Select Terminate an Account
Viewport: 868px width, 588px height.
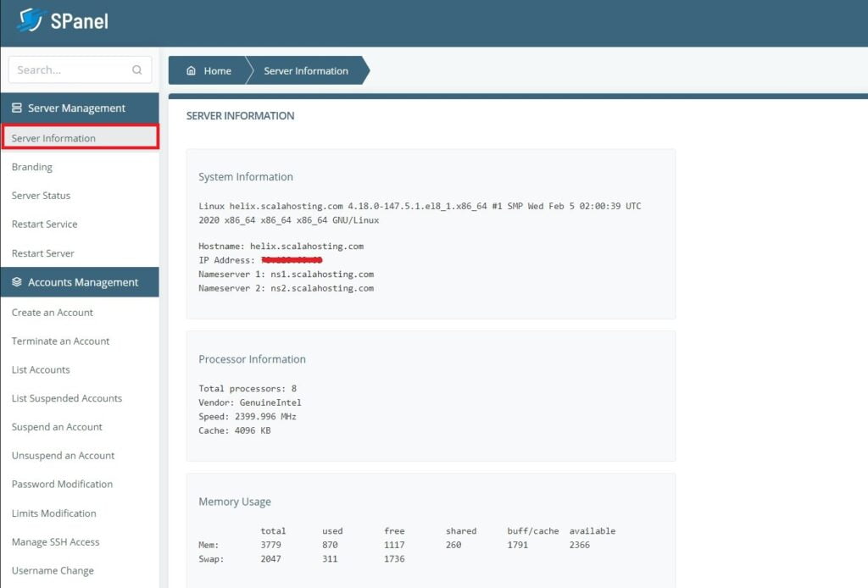(x=60, y=341)
